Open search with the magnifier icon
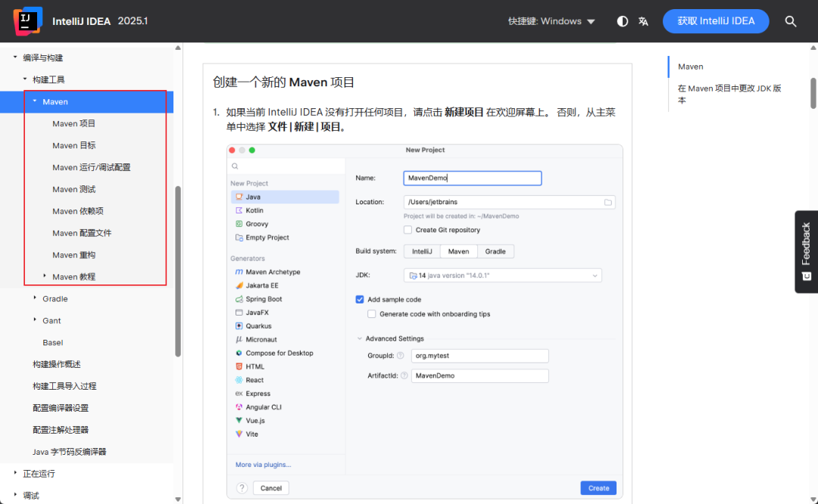The image size is (818, 504). 791,21
